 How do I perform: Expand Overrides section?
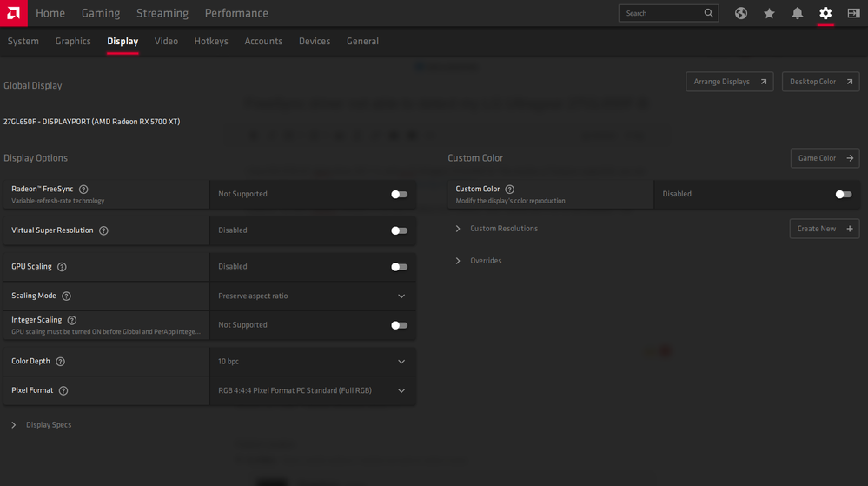pyautogui.click(x=478, y=261)
